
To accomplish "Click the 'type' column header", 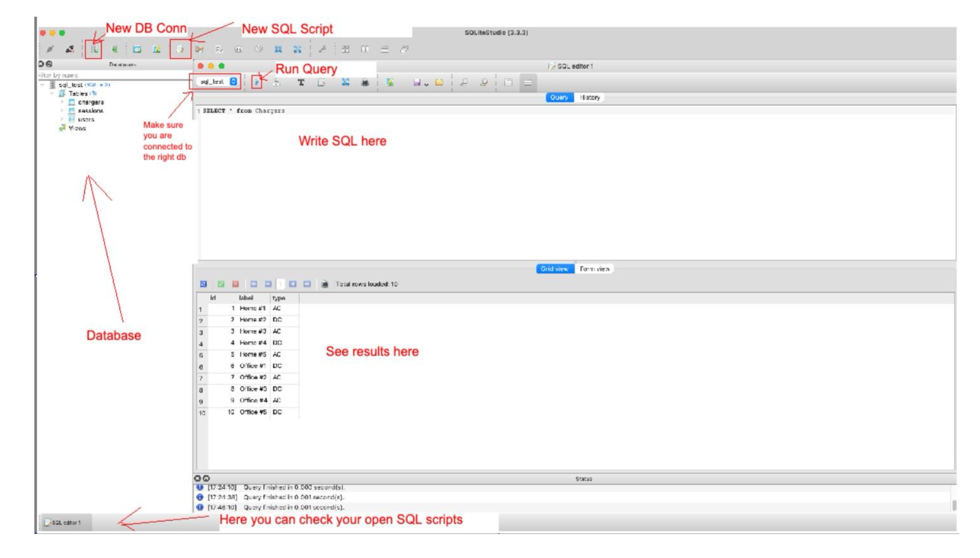I will [x=284, y=298].
